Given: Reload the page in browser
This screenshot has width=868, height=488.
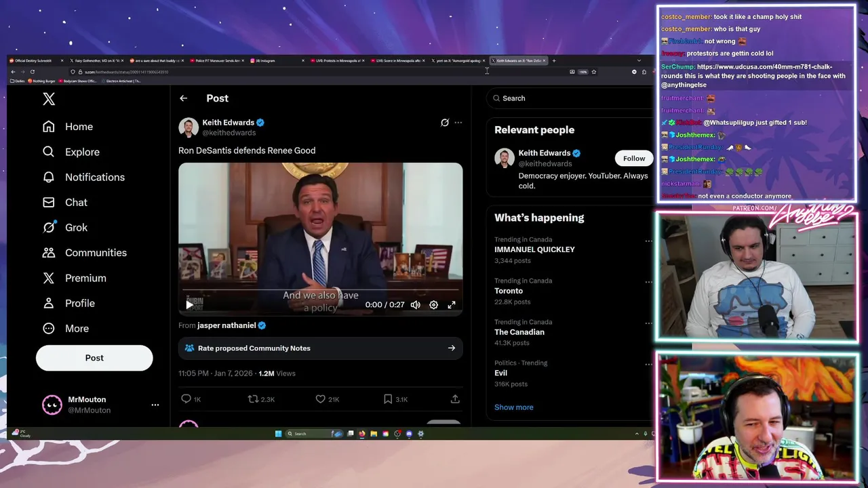Looking at the screenshot, I should pyautogui.click(x=32, y=72).
